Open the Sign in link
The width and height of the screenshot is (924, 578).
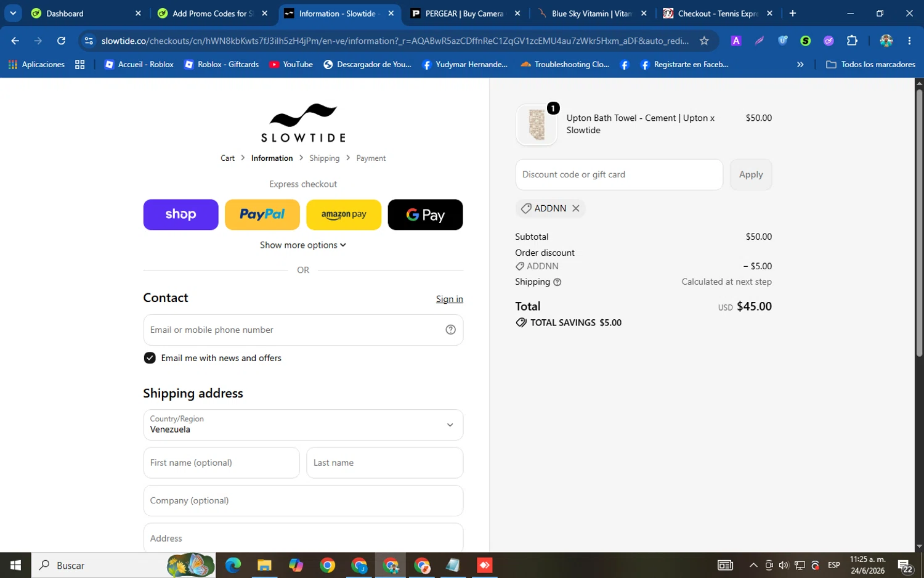(x=449, y=299)
